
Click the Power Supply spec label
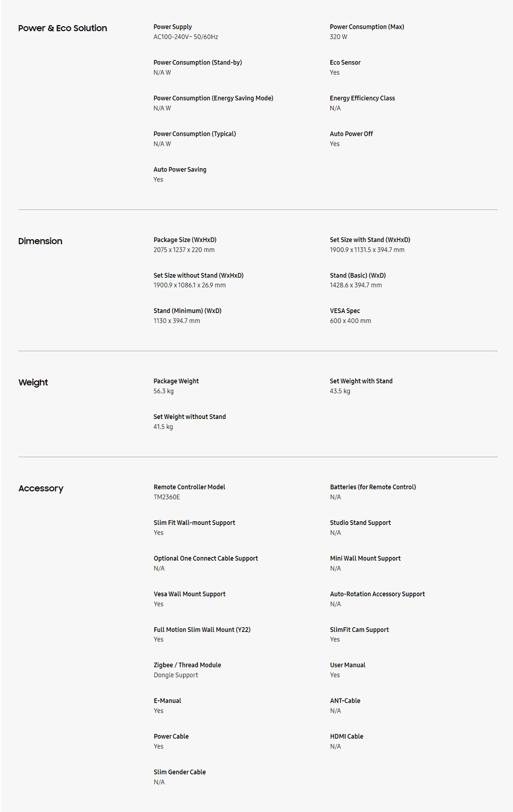click(x=172, y=27)
